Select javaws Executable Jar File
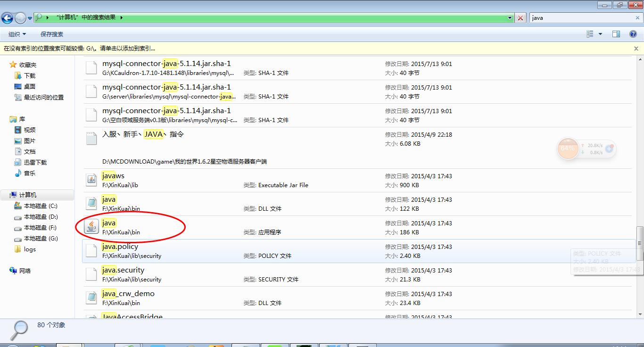 click(357, 180)
